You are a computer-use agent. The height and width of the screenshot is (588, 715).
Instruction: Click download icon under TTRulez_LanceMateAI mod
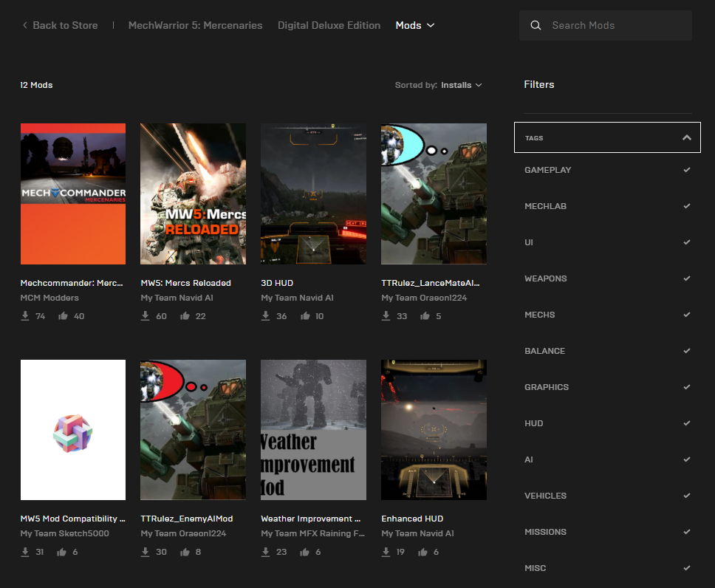click(386, 316)
